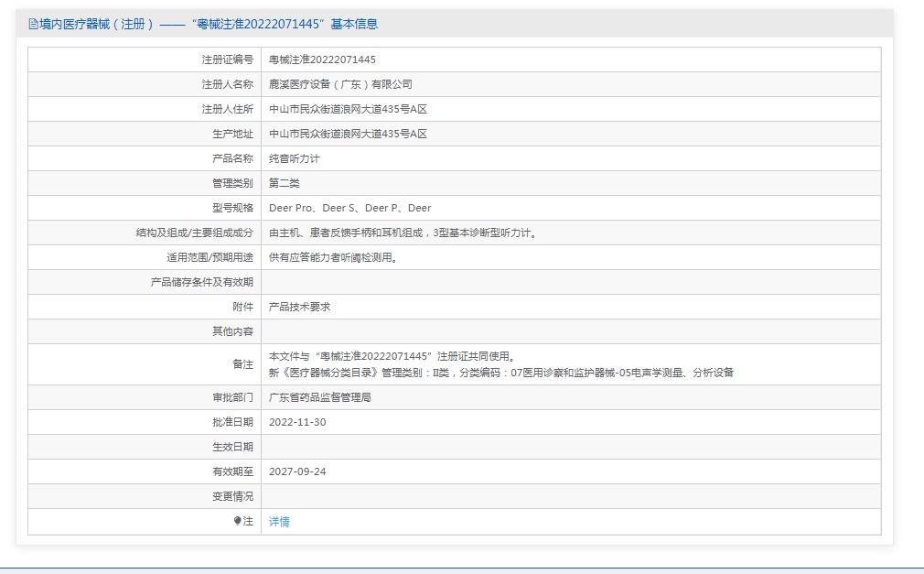Image resolution: width=924 pixels, height=574 pixels.
Task: Select registration number 粤械注准20222071445 value
Action: 322,60
